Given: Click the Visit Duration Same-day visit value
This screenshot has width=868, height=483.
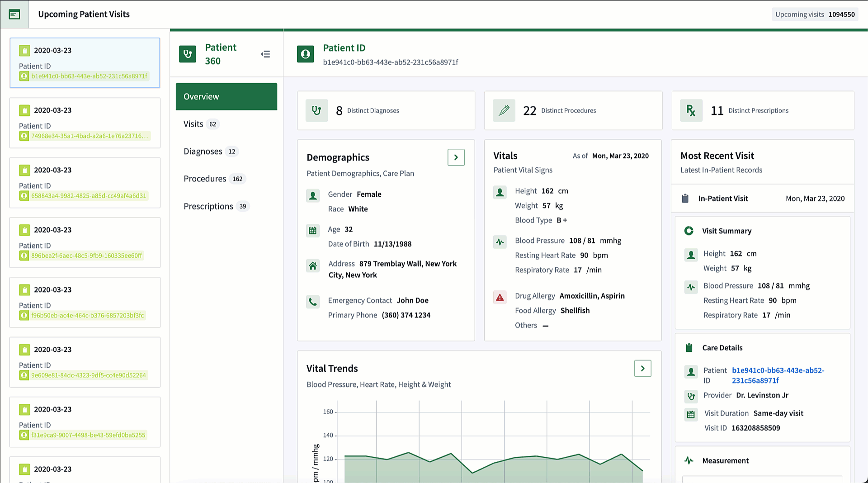Looking at the screenshot, I should (778, 413).
